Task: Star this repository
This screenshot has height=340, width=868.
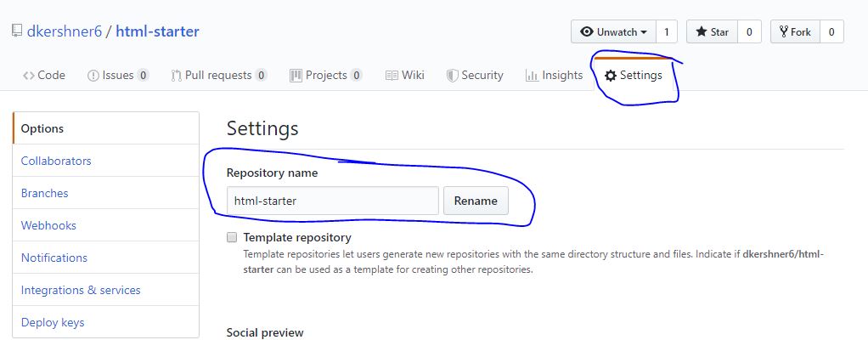Action: pos(712,32)
